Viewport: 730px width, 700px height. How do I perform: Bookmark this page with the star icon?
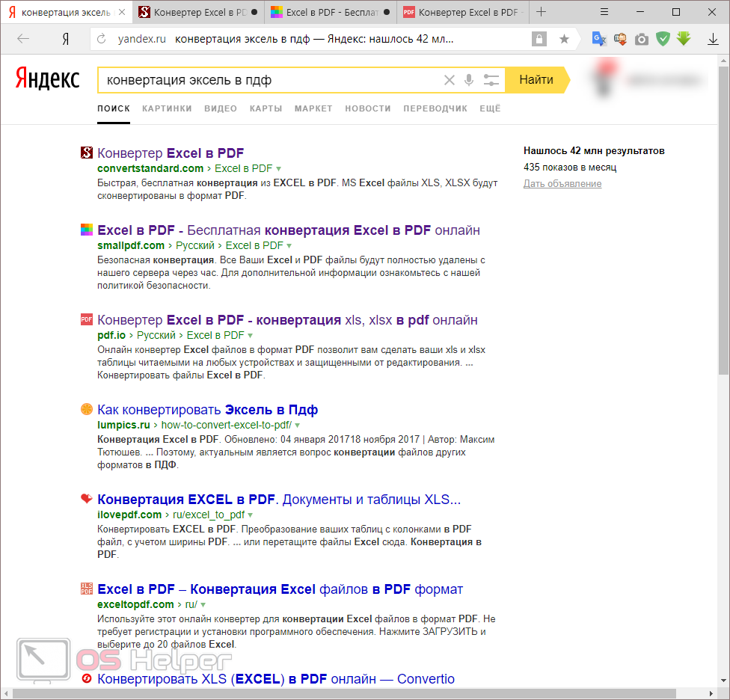tap(564, 39)
